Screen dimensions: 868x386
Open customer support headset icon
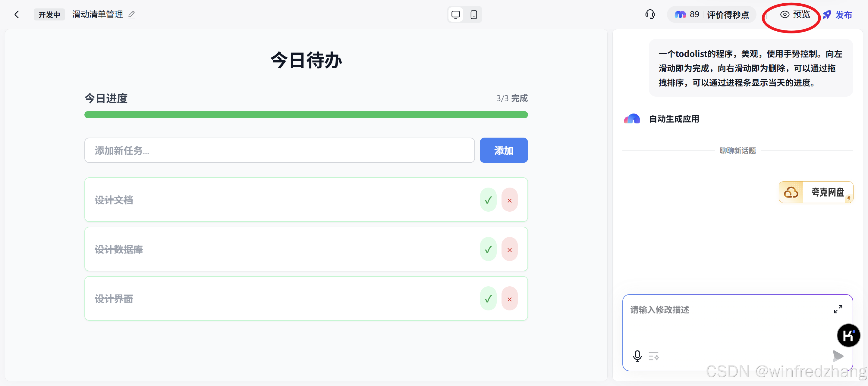point(650,14)
